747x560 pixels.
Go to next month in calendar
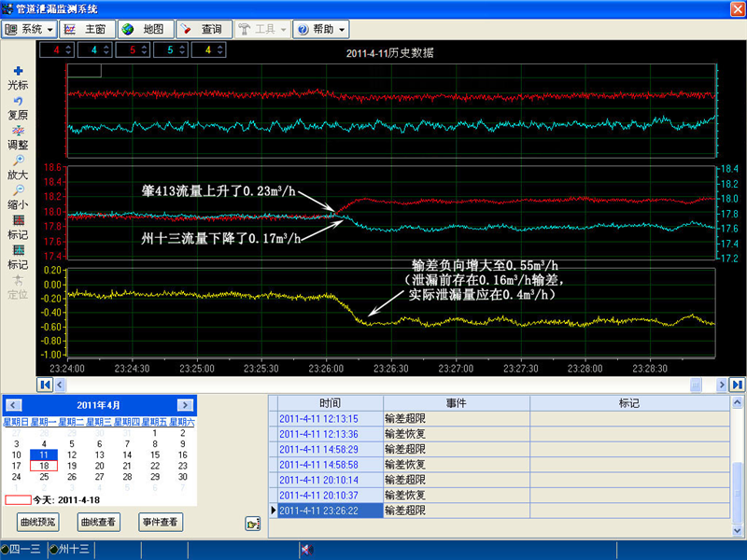185,405
